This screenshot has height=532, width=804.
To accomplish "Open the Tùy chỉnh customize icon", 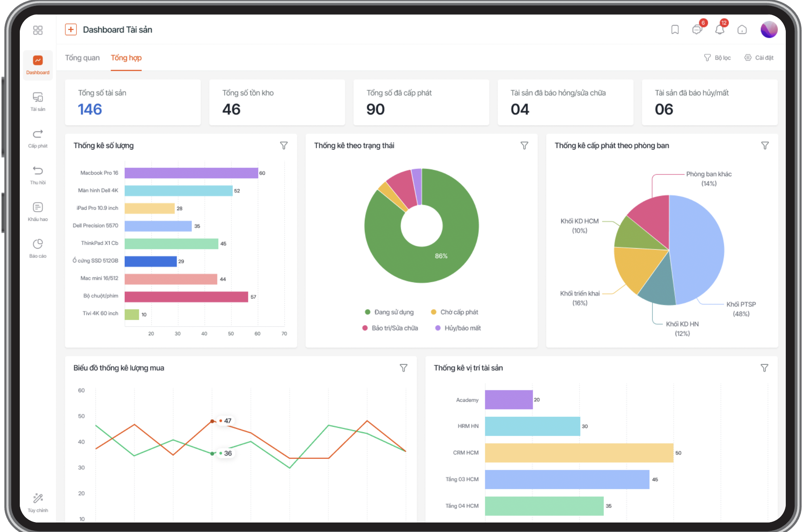I will tap(38, 503).
